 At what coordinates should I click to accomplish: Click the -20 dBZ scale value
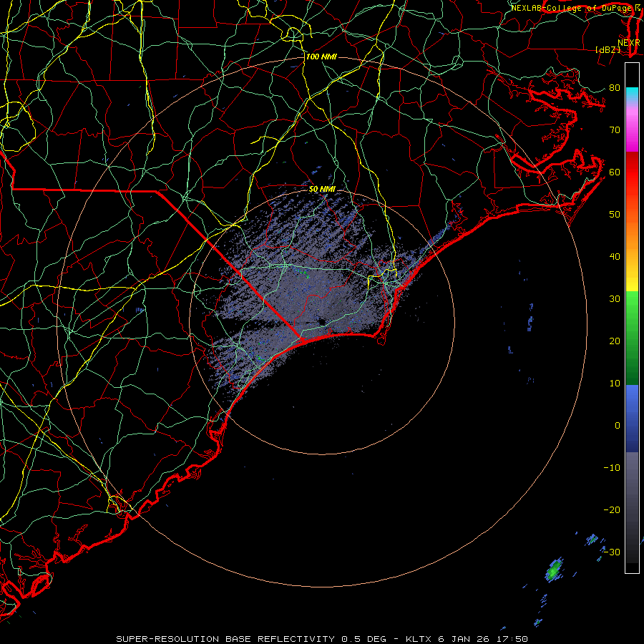click(x=612, y=509)
